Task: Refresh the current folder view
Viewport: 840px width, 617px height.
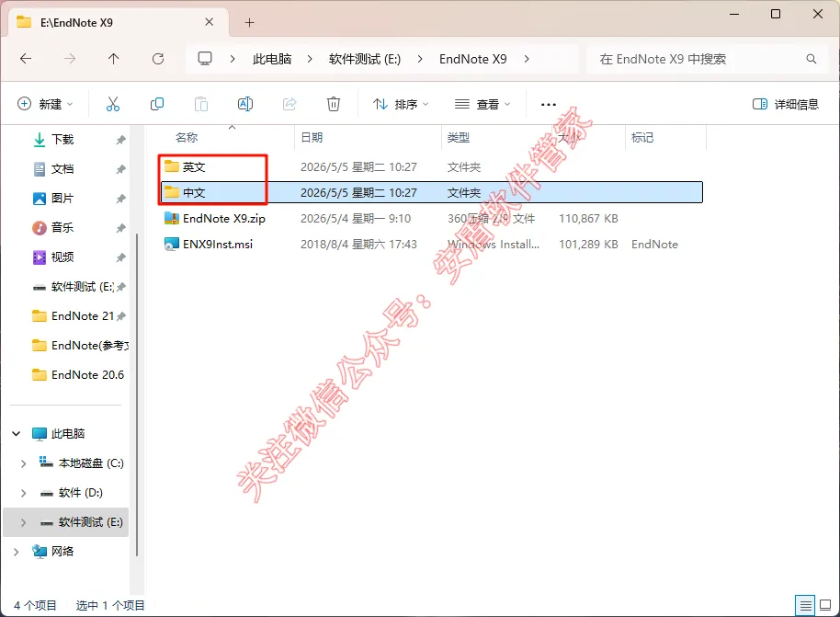Action: click(x=158, y=59)
